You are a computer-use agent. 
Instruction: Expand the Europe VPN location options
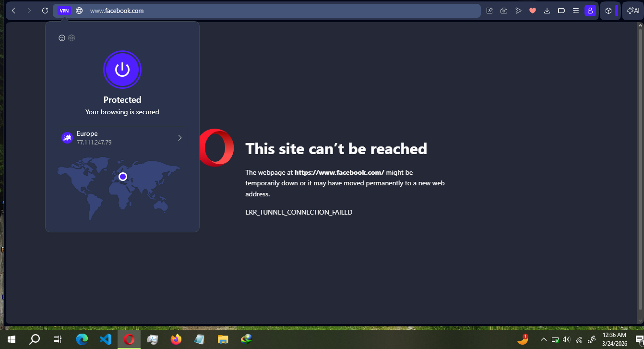[179, 138]
